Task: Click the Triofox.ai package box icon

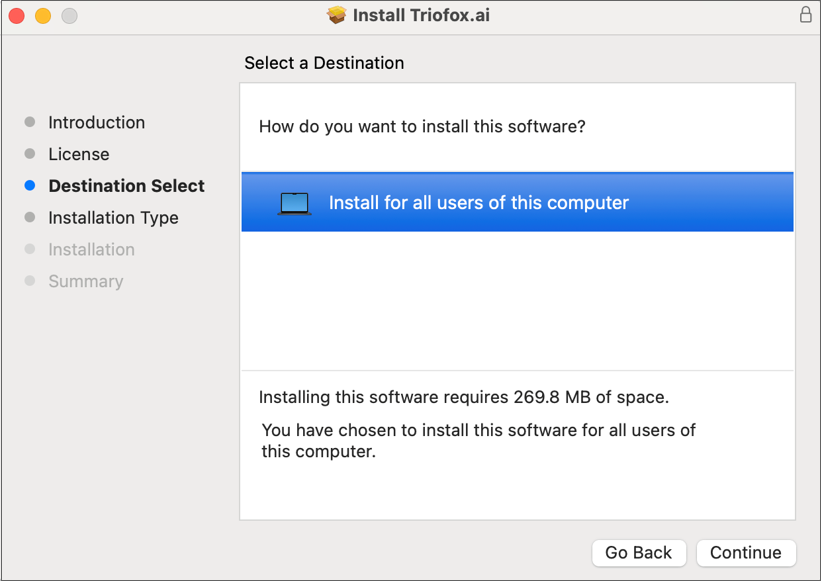Action: click(x=337, y=15)
